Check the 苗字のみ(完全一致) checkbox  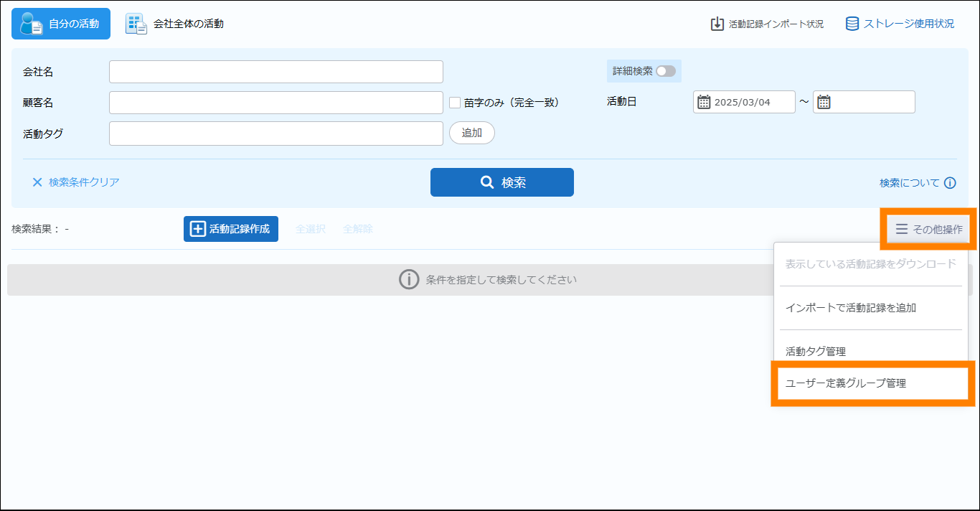[x=455, y=103]
